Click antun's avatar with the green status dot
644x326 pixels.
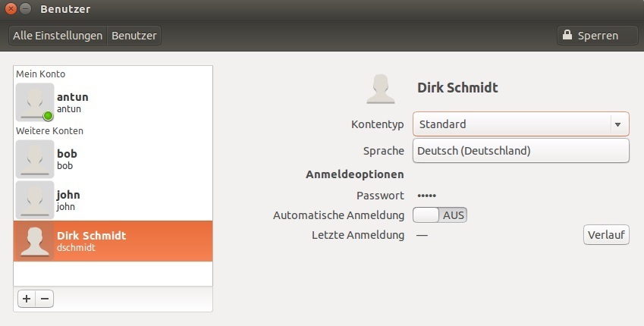pyautogui.click(x=35, y=102)
